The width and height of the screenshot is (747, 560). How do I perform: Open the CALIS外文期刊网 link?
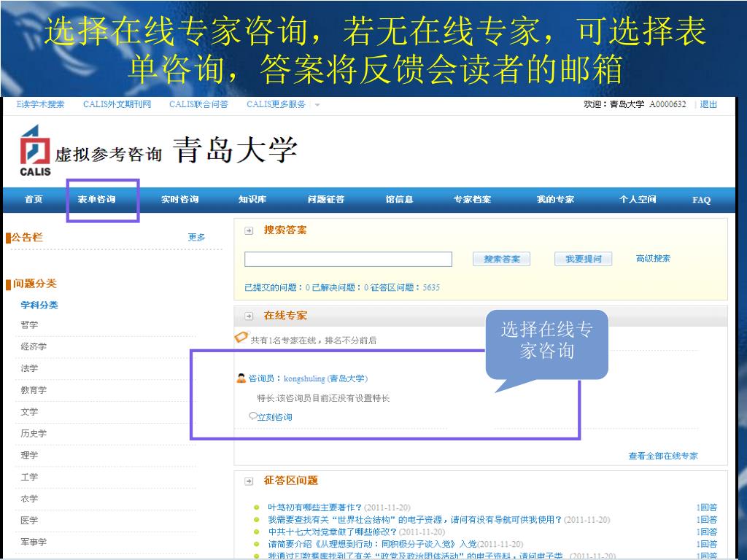(x=117, y=104)
